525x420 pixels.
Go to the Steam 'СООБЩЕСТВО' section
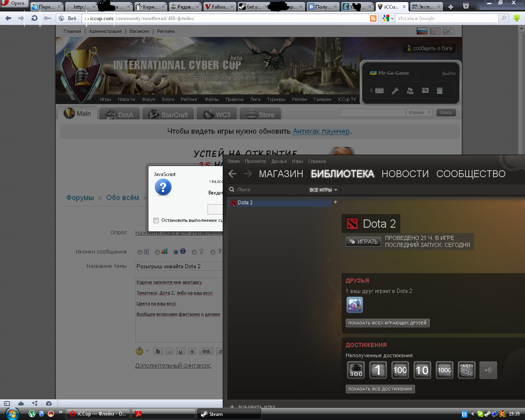pos(471,174)
